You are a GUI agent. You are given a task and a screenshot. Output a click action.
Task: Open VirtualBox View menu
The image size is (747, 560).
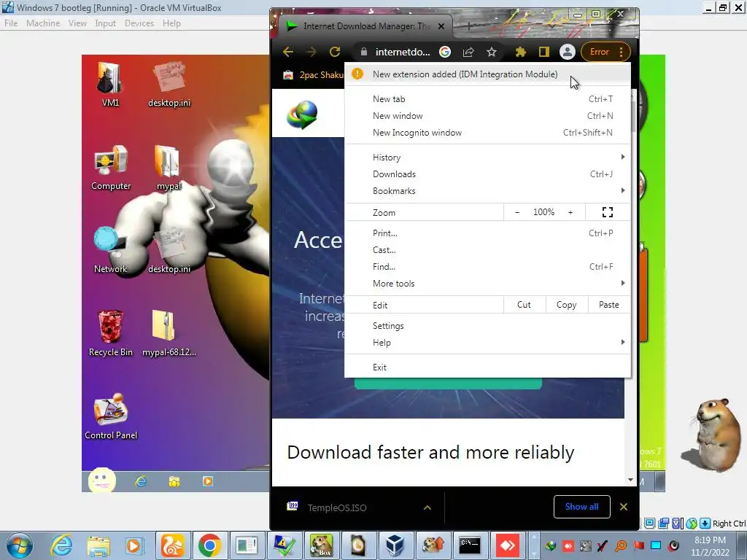click(x=77, y=23)
